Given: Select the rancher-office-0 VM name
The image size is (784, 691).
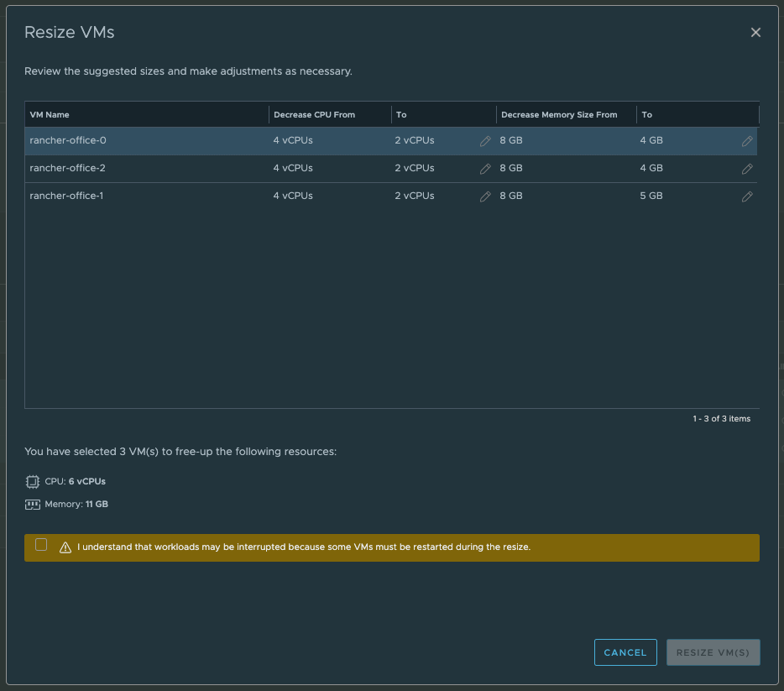Looking at the screenshot, I should [x=68, y=140].
